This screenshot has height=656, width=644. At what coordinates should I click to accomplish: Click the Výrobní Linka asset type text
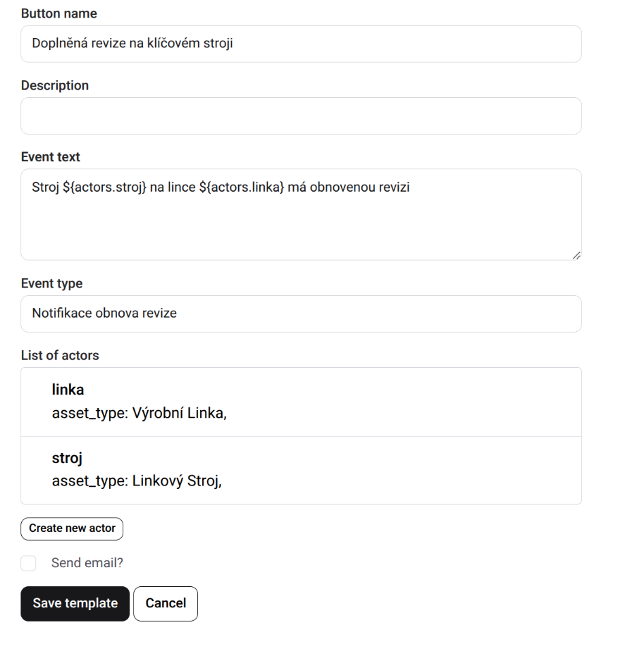179,414
